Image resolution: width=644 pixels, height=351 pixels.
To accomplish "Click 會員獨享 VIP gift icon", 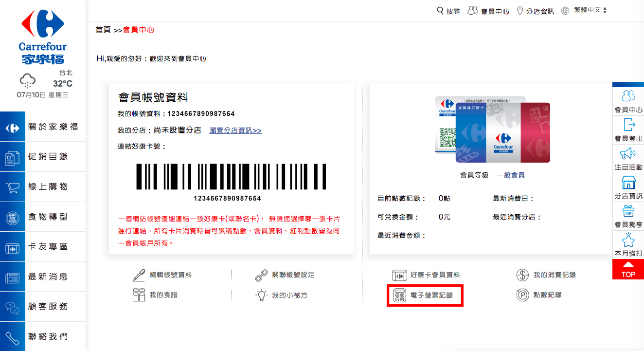I will 629,211.
